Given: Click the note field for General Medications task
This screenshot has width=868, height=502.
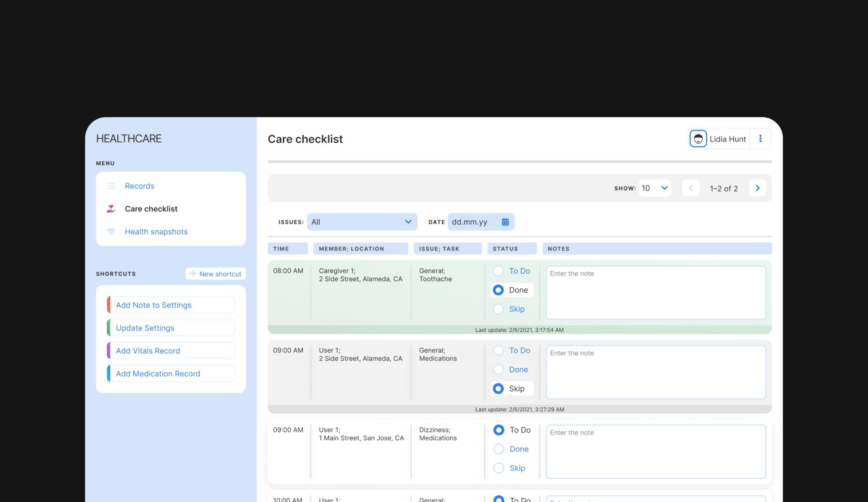Looking at the screenshot, I should coord(656,372).
